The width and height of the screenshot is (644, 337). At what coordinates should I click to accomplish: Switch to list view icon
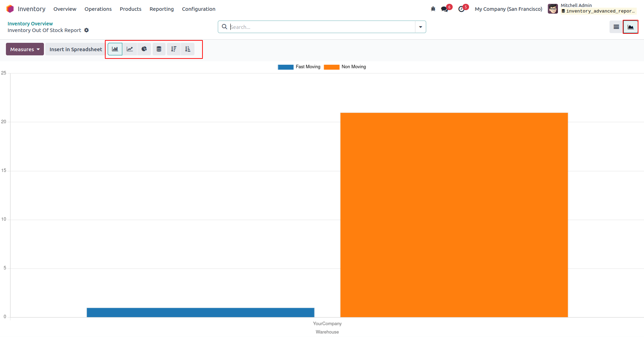(x=616, y=27)
